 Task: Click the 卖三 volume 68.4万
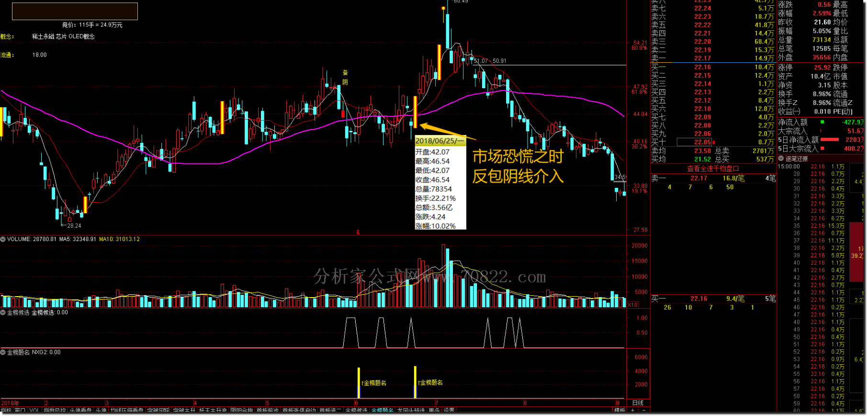764,42
